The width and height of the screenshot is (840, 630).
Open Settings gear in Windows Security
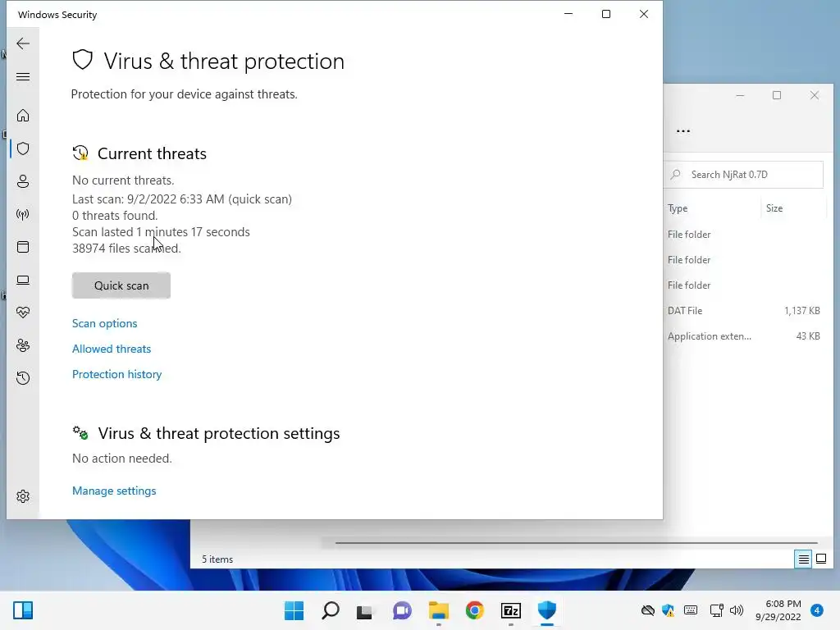point(22,496)
